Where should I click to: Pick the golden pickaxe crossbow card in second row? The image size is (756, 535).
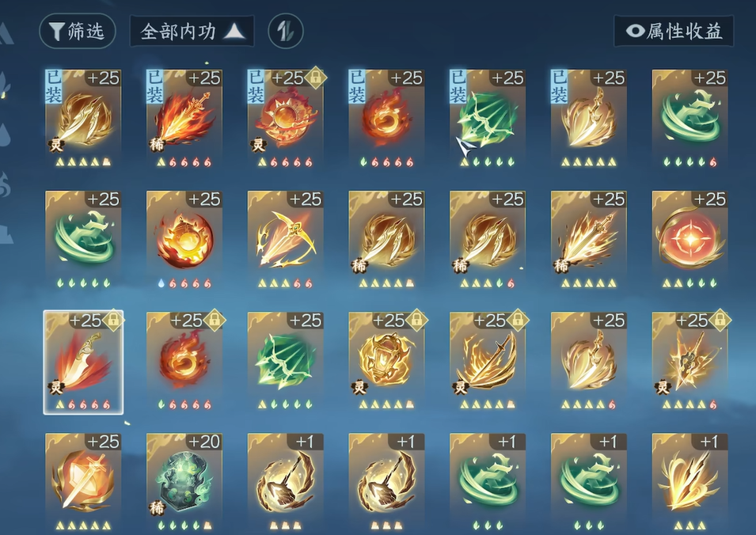click(286, 240)
